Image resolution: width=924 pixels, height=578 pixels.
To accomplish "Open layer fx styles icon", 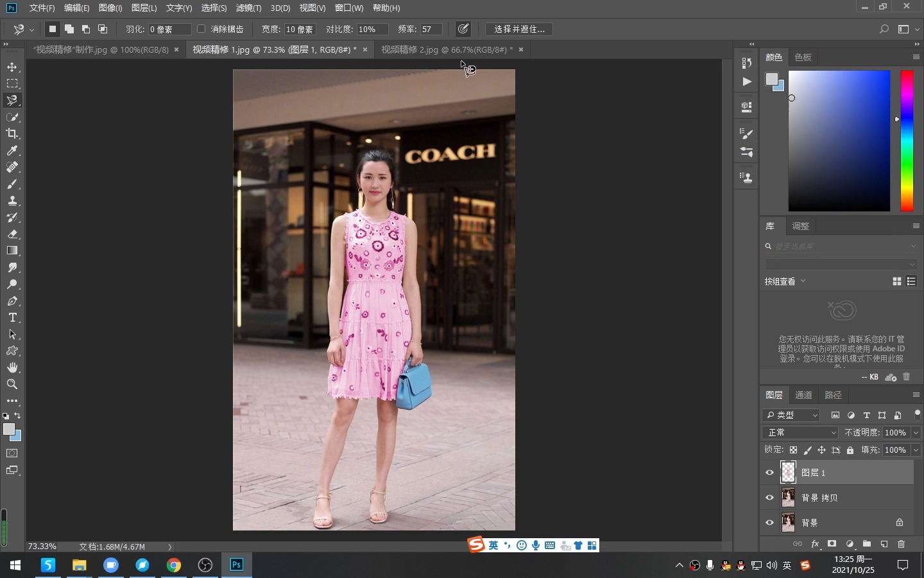I will click(x=815, y=544).
